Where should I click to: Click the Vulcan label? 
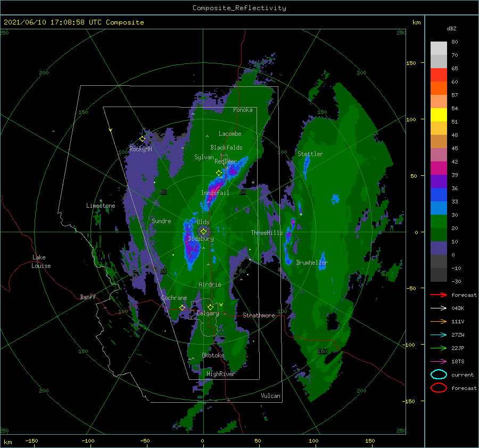point(270,396)
